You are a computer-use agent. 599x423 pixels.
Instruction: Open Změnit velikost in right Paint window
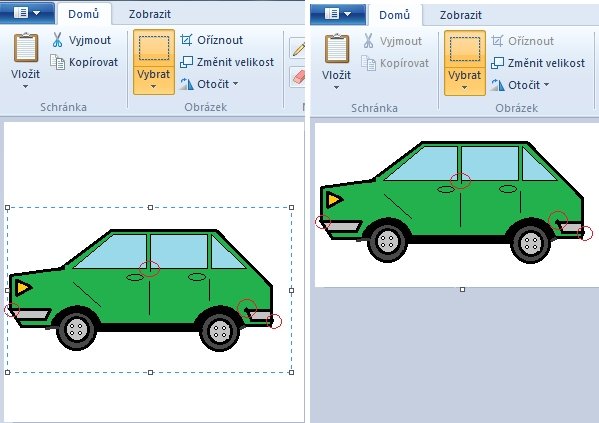coord(538,63)
